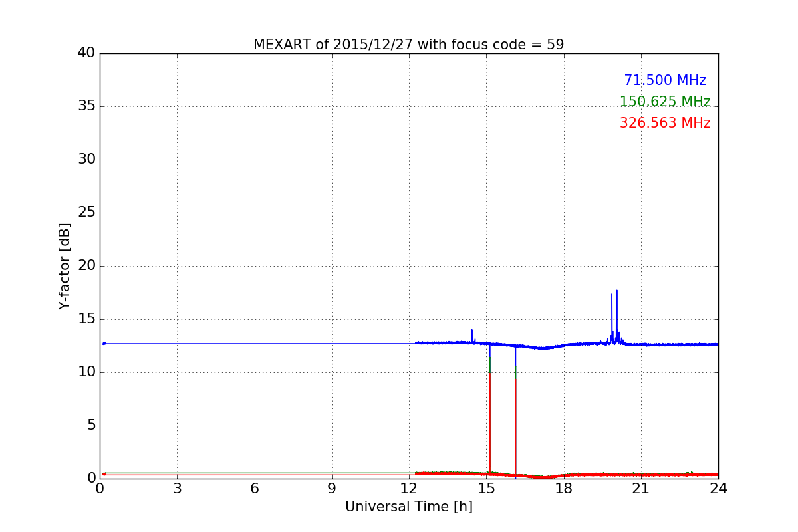Click the x-axis tick label '18'

pos(564,489)
